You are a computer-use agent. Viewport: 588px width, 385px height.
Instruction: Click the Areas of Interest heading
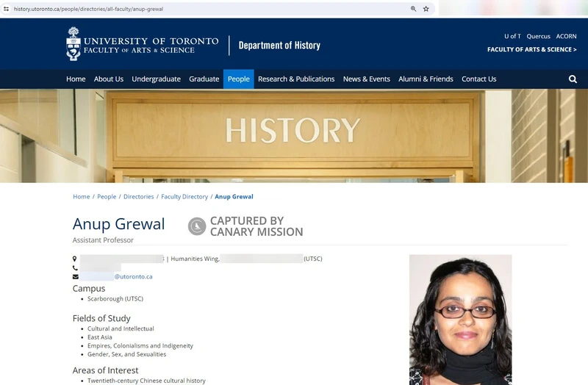pyautogui.click(x=105, y=370)
